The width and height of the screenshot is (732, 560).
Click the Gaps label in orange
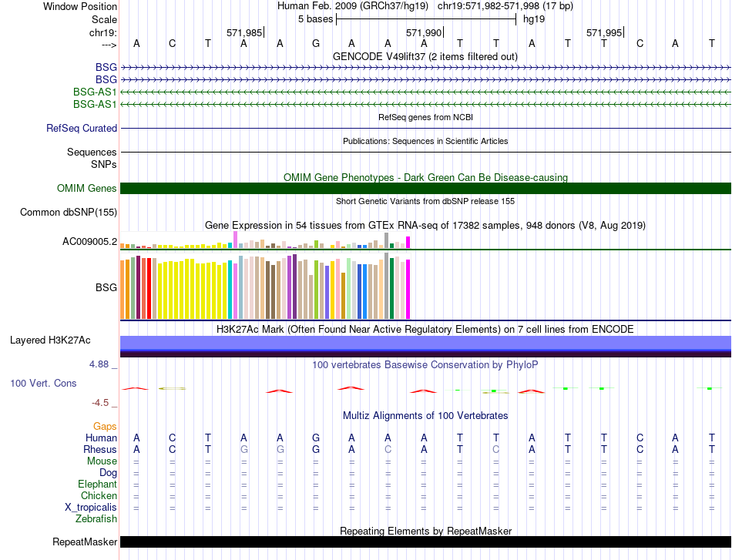tap(105, 426)
